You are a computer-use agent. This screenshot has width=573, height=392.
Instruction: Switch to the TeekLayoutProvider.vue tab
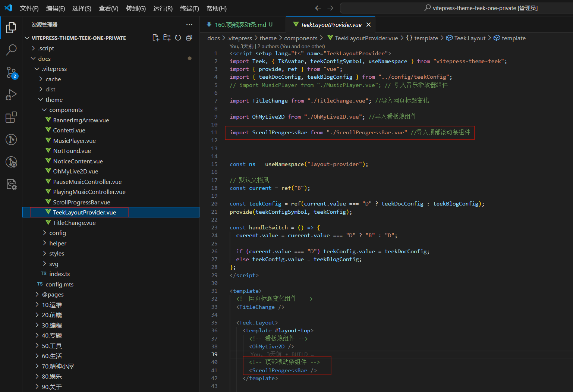click(x=331, y=25)
